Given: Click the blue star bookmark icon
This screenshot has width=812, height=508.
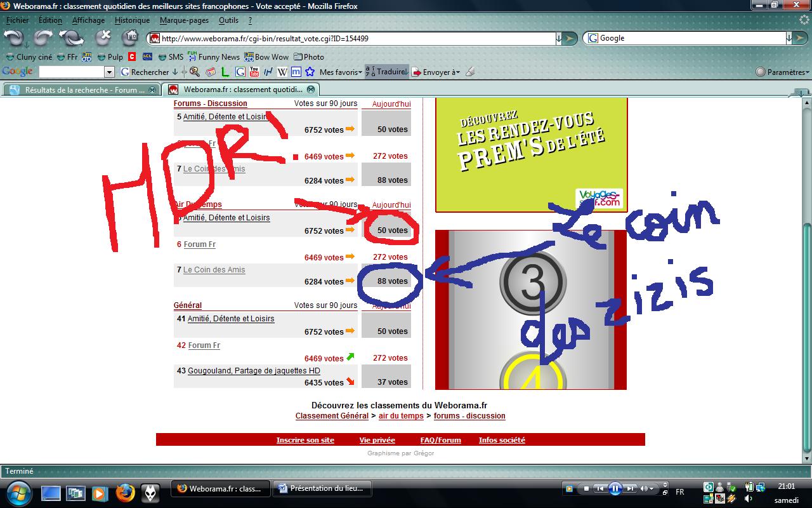Looking at the screenshot, I should [x=310, y=72].
